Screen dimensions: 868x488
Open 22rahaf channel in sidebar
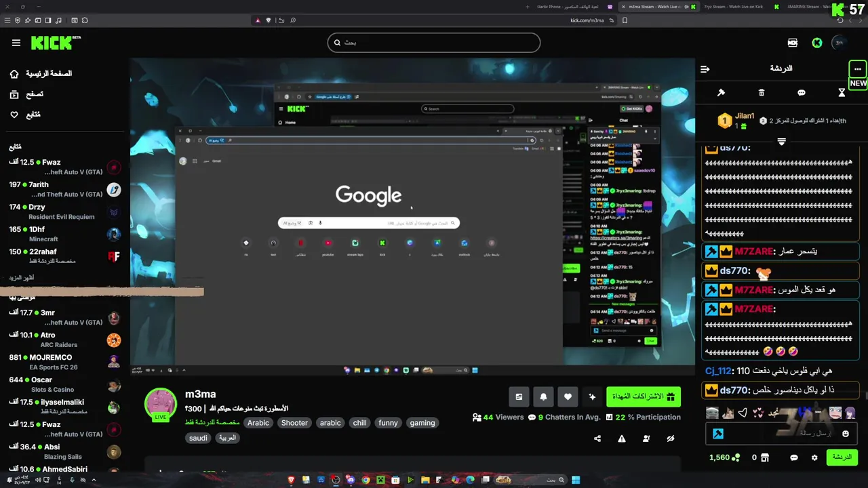pyautogui.click(x=65, y=257)
